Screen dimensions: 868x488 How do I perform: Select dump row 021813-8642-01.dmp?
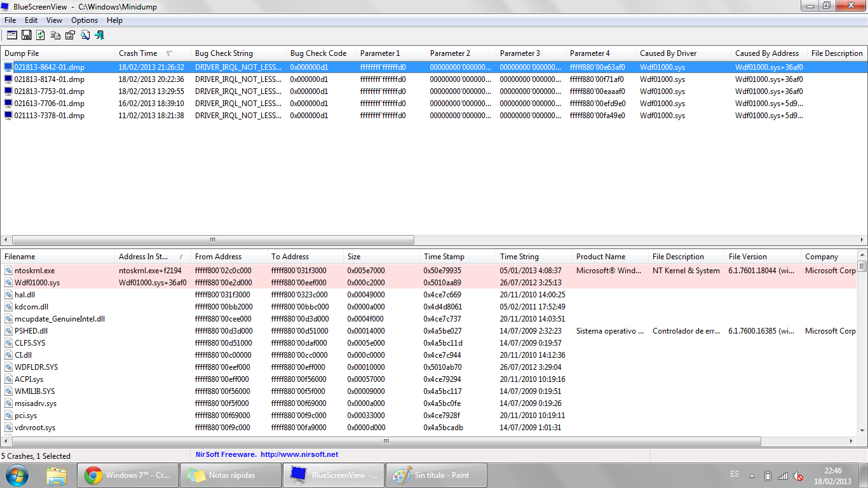tap(434, 67)
